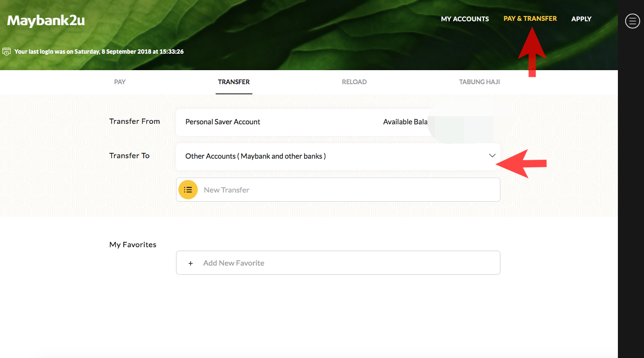The image size is (644, 358).
Task: Click the Available Balance text
Action: [x=406, y=122]
